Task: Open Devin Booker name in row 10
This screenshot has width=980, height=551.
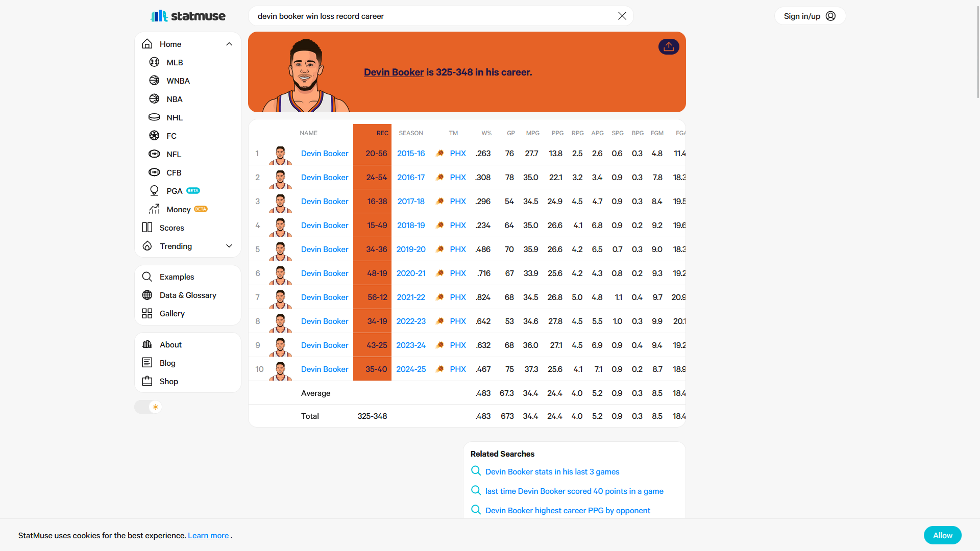Action: (325, 369)
